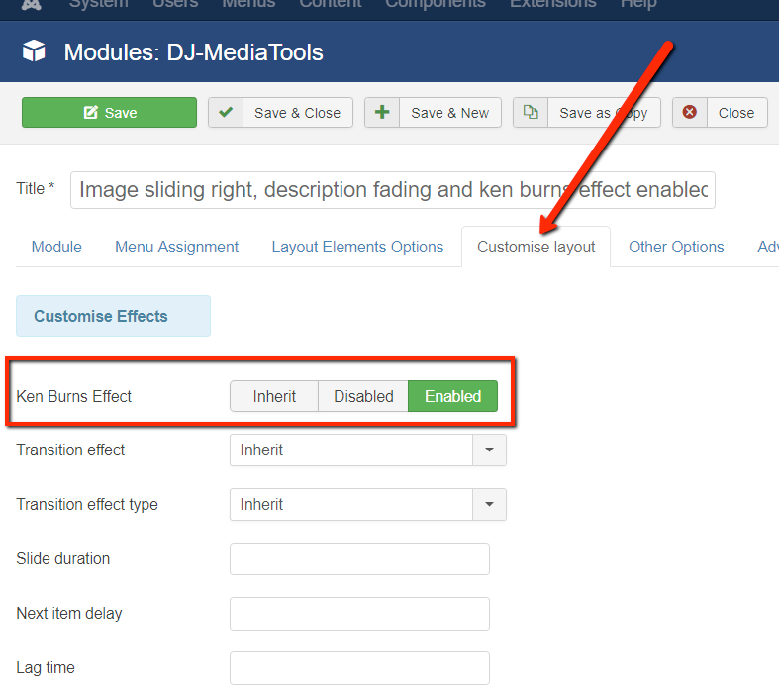Click the Transition effect type label
This screenshot has height=700, width=779.
click(87, 504)
